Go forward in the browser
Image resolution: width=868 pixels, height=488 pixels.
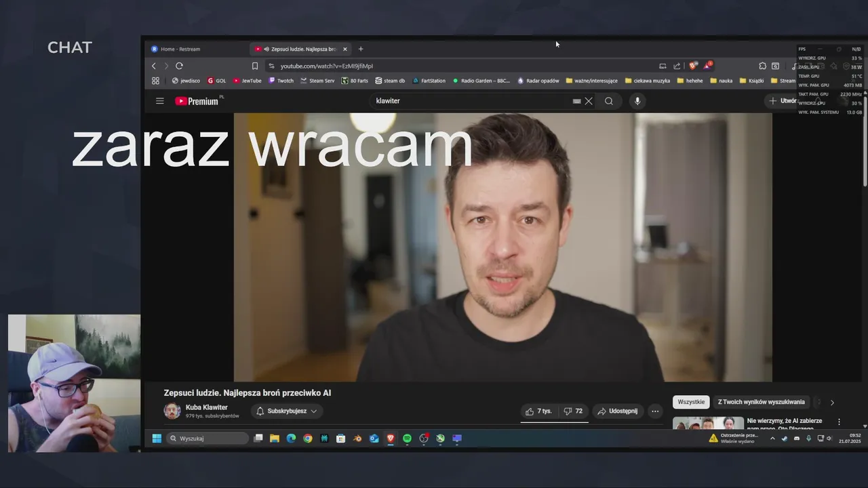pyautogui.click(x=166, y=66)
